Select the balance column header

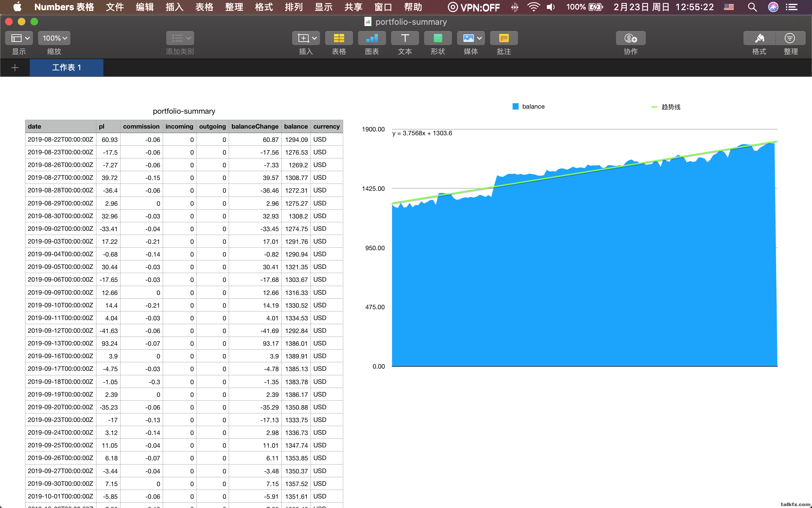click(x=296, y=126)
